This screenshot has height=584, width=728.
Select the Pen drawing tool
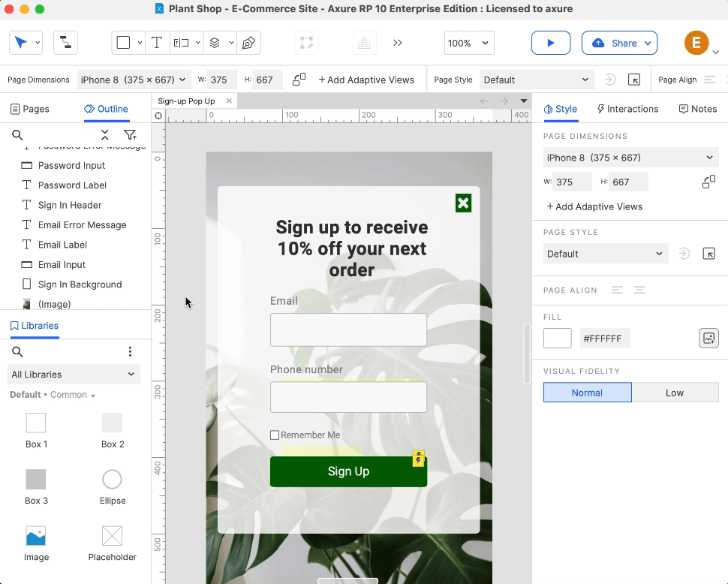point(248,43)
